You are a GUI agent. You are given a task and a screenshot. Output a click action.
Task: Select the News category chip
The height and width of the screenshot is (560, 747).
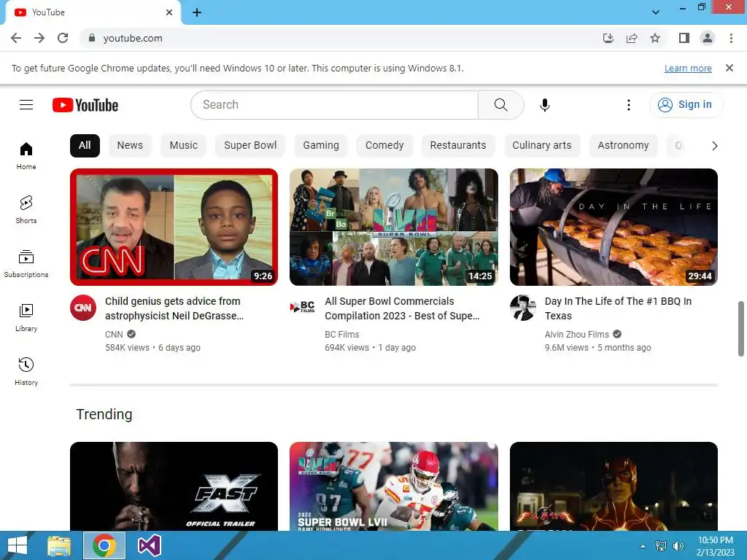tap(130, 145)
